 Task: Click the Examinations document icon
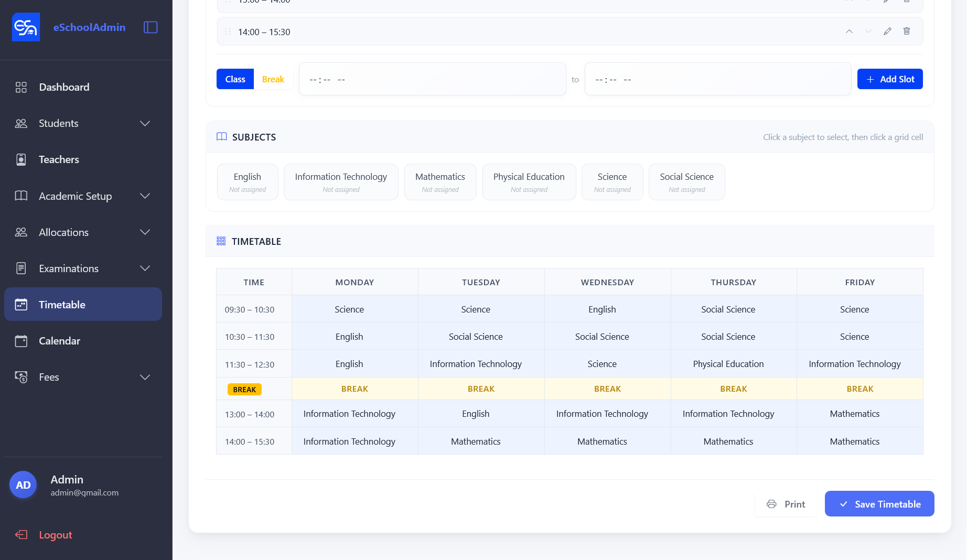pos(21,268)
